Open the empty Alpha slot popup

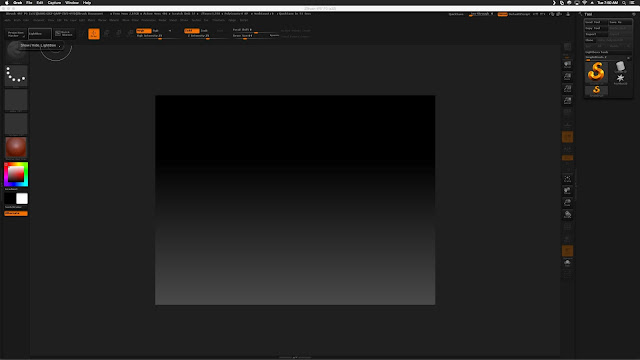coord(16,100)
